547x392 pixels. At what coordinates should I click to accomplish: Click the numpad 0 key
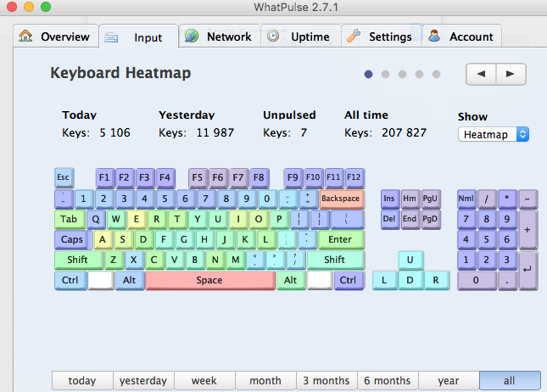tap(477, 280)
